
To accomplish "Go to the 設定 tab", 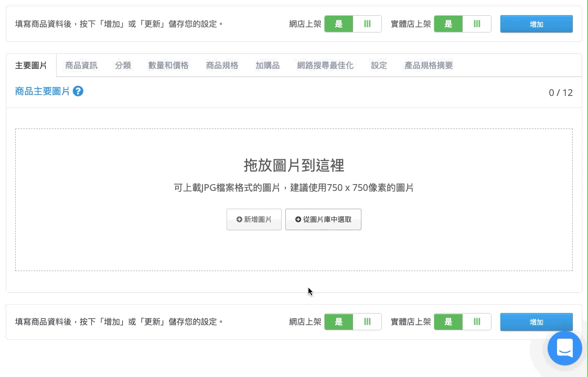I will click(379, 65).
